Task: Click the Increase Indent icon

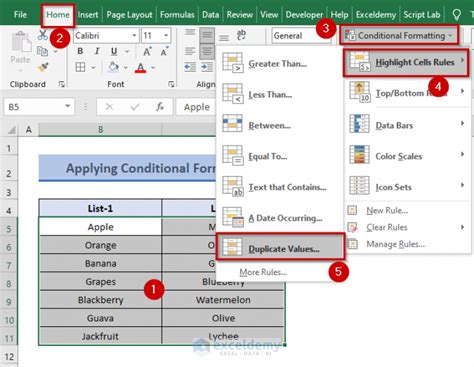Action: coord(207,67)
